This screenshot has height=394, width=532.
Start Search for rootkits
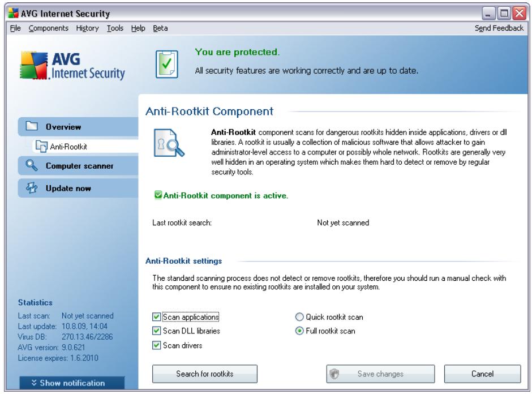204,374
